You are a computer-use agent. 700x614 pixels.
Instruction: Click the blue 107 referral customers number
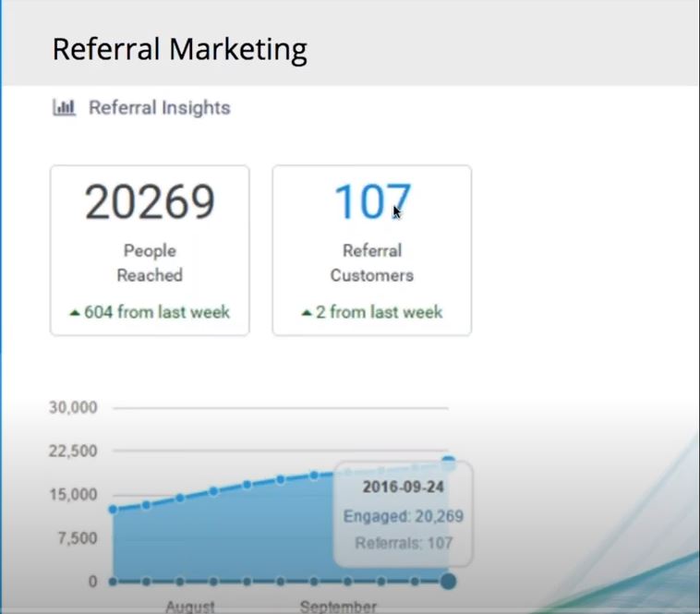click(x=372, y=202)
